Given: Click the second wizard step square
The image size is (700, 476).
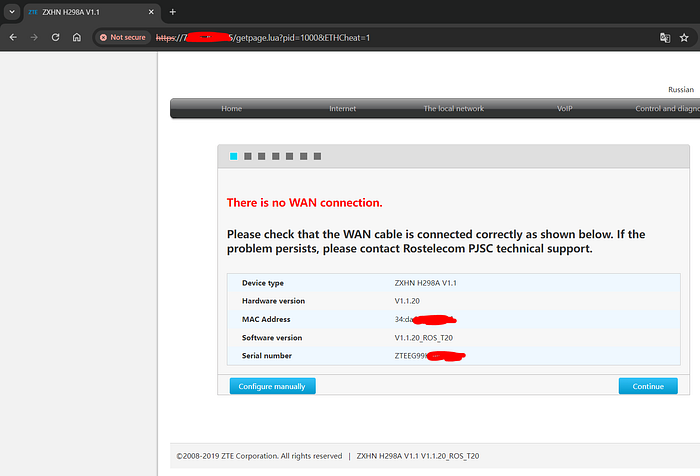Looking at the screenshot, I should pos(248,156).
